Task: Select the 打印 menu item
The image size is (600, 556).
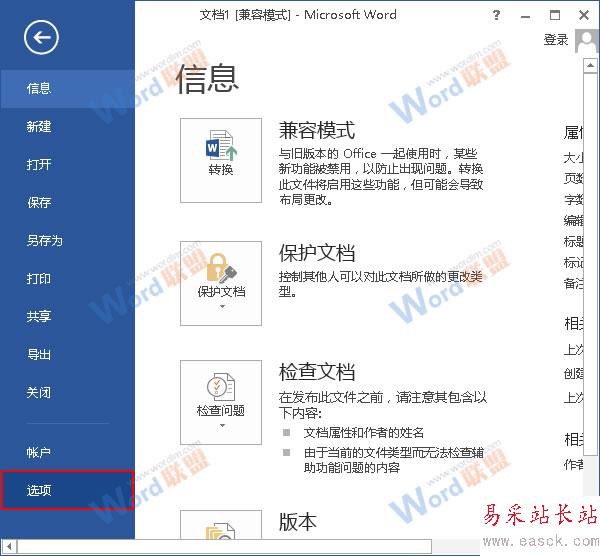Action: pos(67,279)
